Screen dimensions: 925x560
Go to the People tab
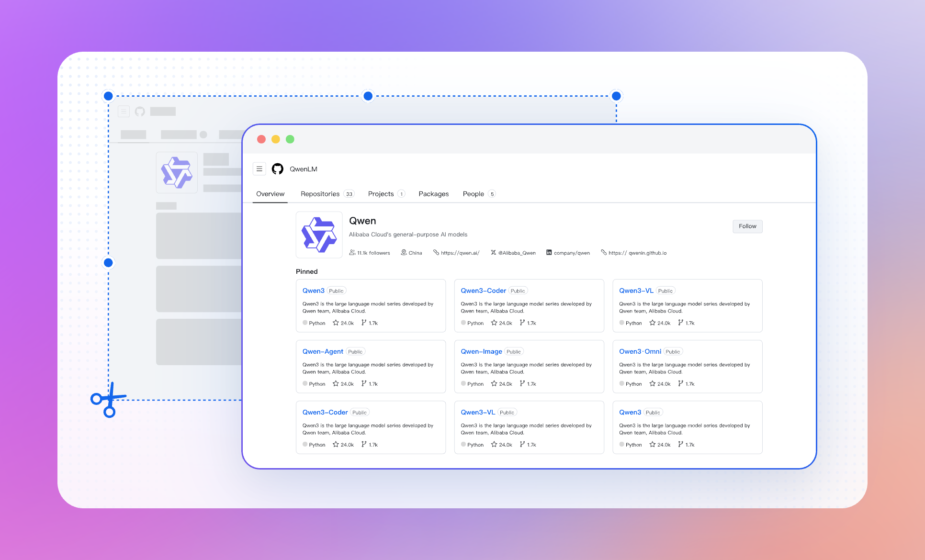pos(473,194)
